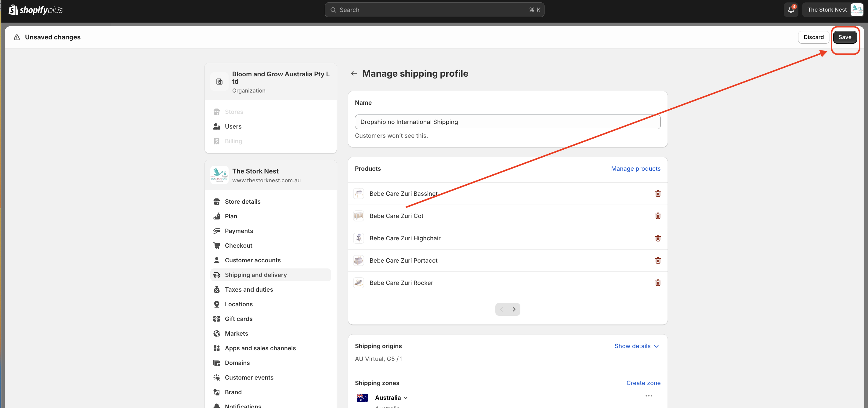
Task: Open Users in organization menu
Action: pos(270,126)
